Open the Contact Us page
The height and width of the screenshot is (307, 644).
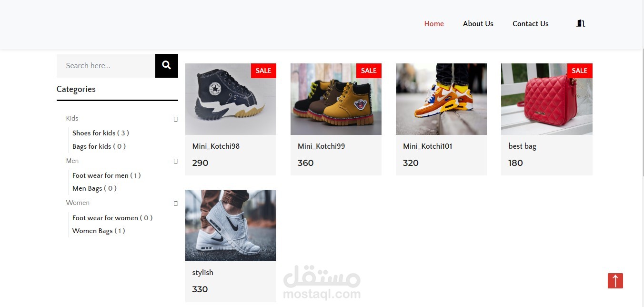coord(531,24)
